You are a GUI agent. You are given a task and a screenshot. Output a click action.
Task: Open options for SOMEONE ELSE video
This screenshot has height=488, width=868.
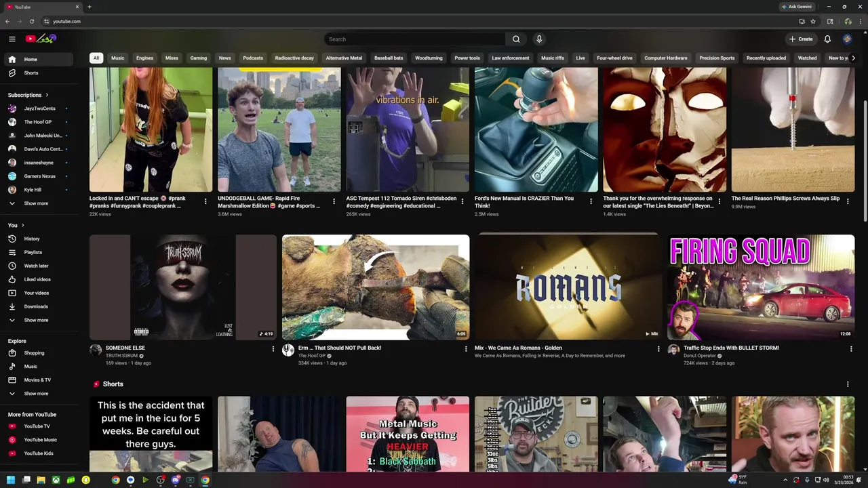pyautogui.click(x=273, y=348)
